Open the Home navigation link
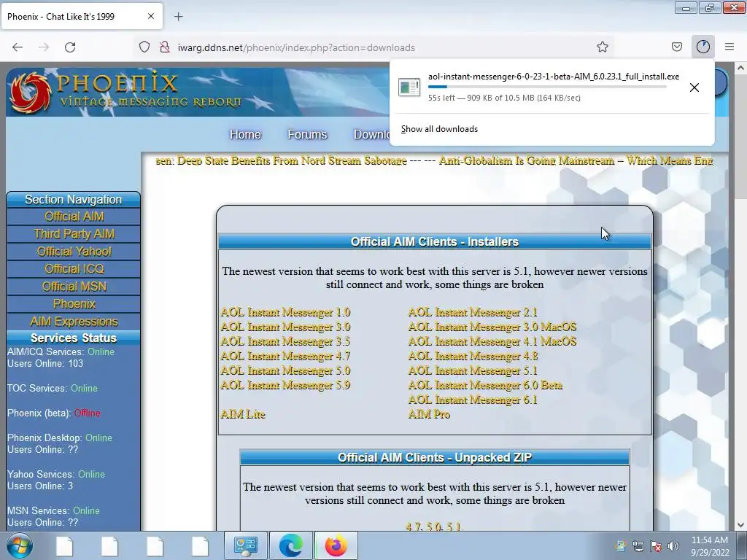 point(245,135)
